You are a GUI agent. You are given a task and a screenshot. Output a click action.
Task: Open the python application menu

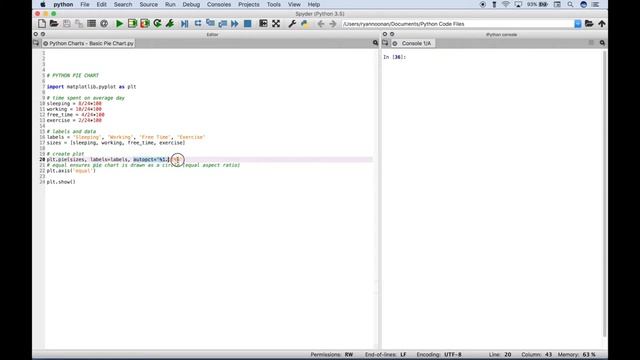point(63,4)
